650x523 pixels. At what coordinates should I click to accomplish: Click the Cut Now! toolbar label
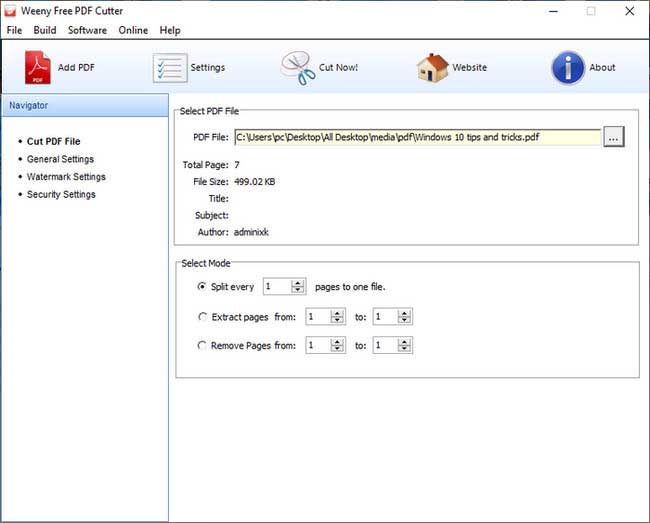pos(338,68)
